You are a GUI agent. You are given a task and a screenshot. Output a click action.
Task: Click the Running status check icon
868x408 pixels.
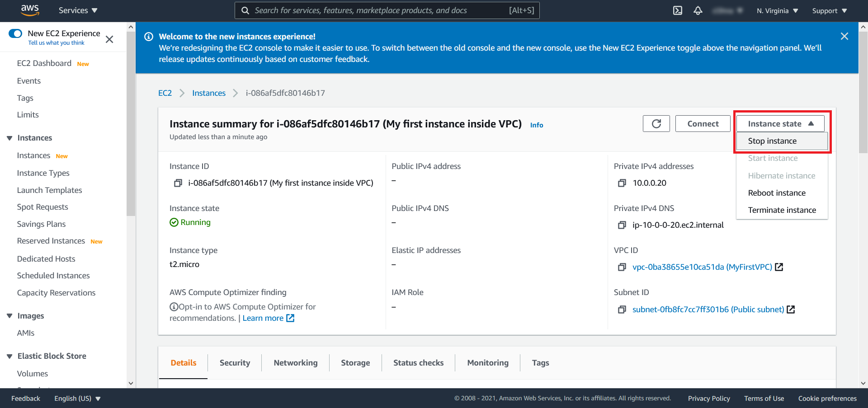tap(174, 222)
